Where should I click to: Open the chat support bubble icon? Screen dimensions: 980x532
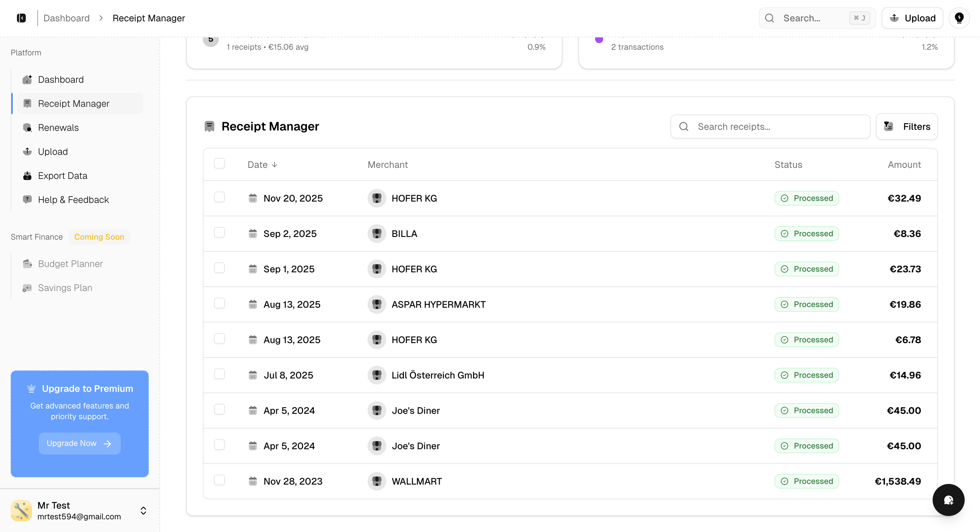(x=948, y=500)
